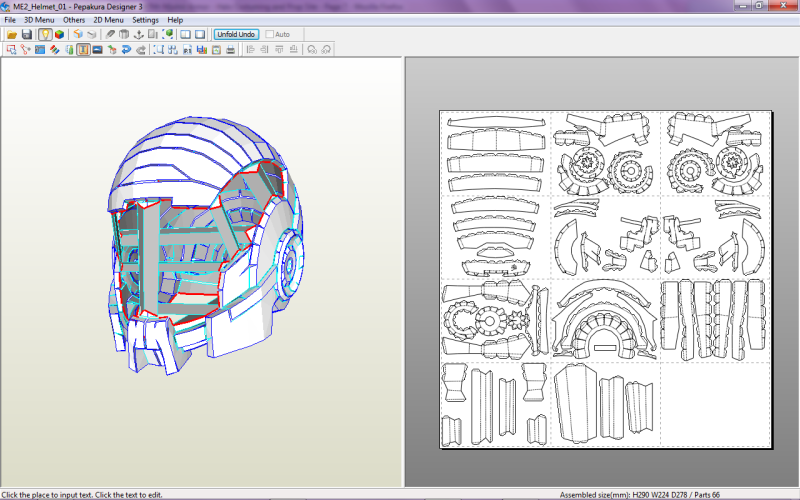Image resolution: width=800 pixels, height=500 pixels.
Task: Open the Others menu
Action: tap(74, 20)
